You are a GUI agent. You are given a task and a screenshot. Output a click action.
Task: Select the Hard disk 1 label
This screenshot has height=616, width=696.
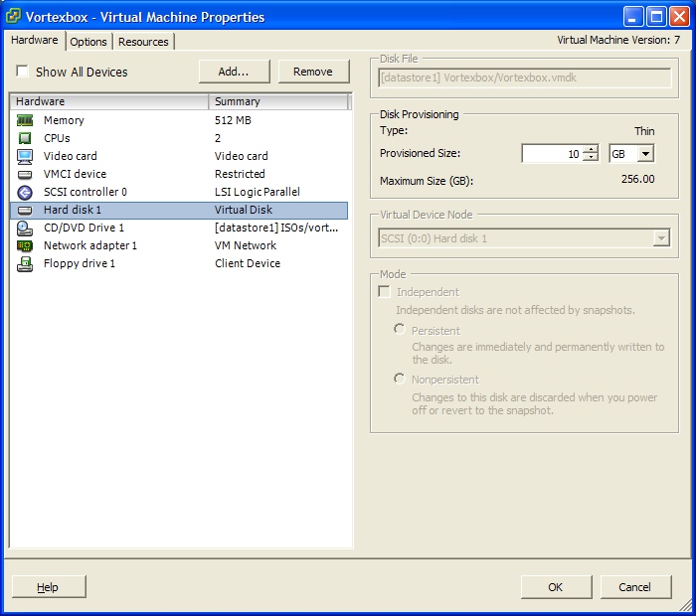(73, 210)
